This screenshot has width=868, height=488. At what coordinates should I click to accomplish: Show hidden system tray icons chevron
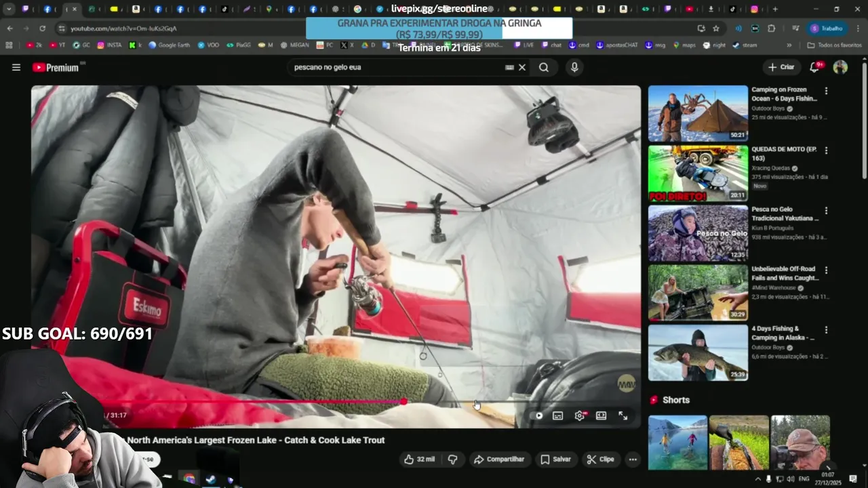point(758,479)
